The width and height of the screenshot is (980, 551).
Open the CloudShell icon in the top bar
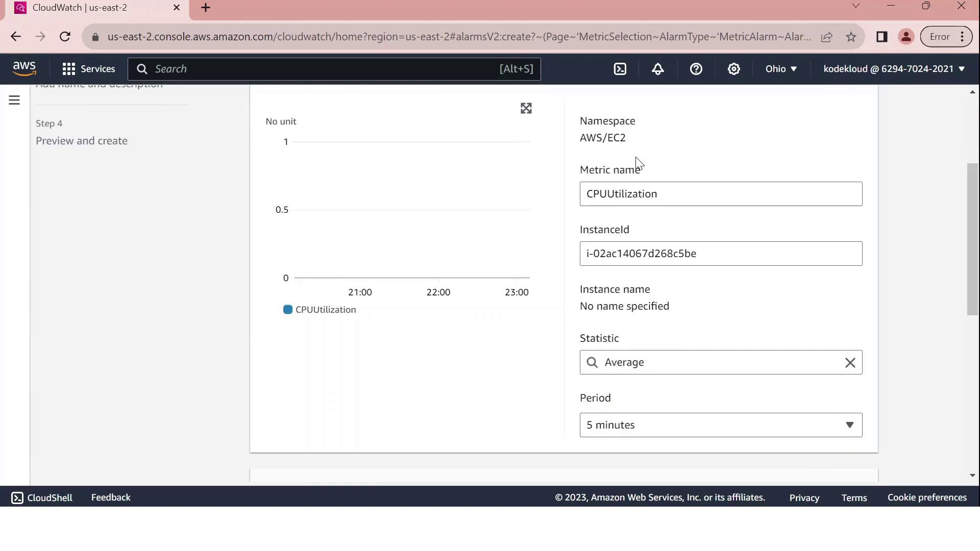point(620,69)
